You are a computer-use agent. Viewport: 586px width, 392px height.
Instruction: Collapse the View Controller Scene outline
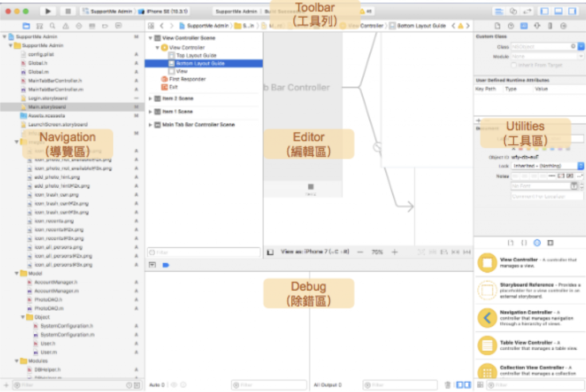[x=151, y=38]
